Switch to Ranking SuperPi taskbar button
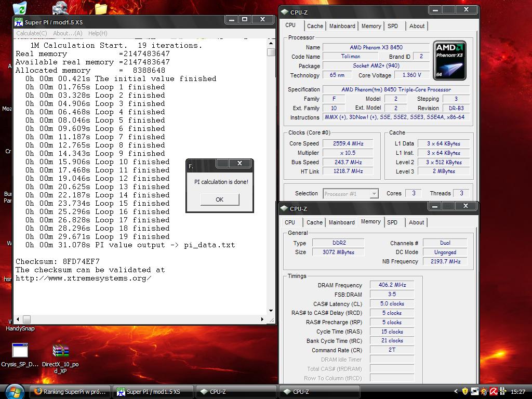The image size is (532, 399). pos(70,392)
